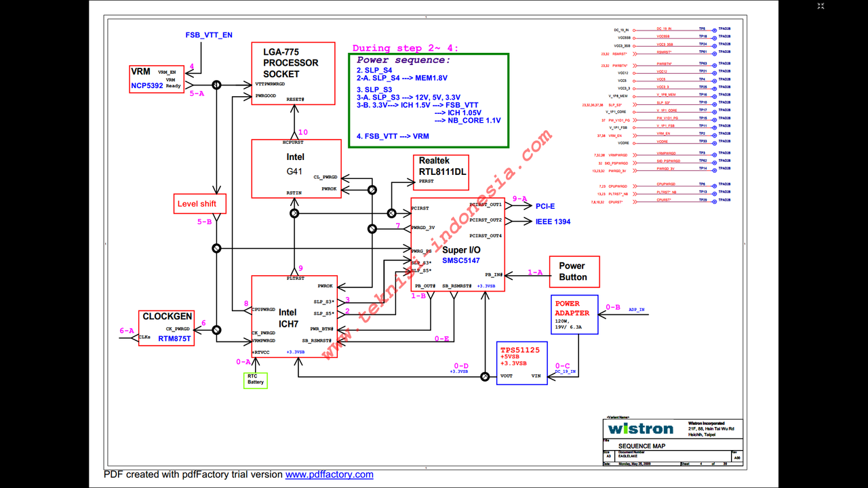Select the '4. FSB_VTT ---> VRM' line
The width and height of the screenshot is (868, 488).
click(393, 136)
